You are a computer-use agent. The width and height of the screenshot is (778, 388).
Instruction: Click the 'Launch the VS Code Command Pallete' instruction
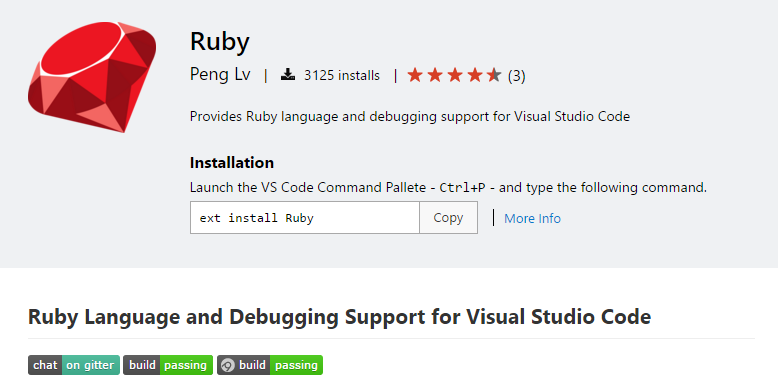[x=448, y=188]
